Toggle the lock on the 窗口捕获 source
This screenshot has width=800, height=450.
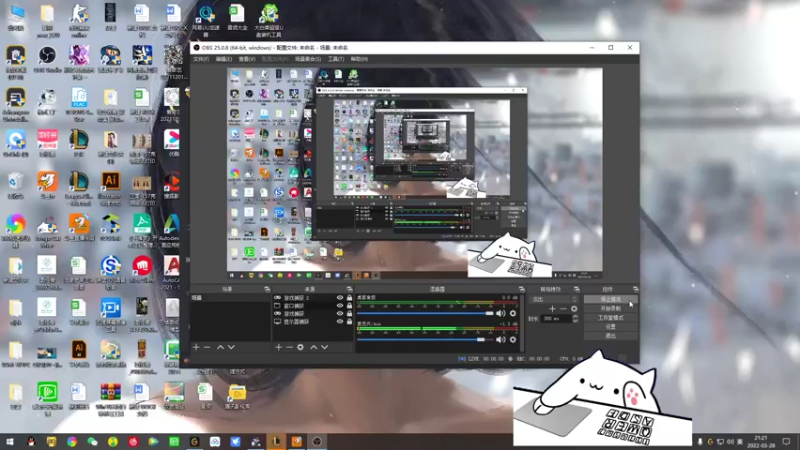[x=349, y=306]
